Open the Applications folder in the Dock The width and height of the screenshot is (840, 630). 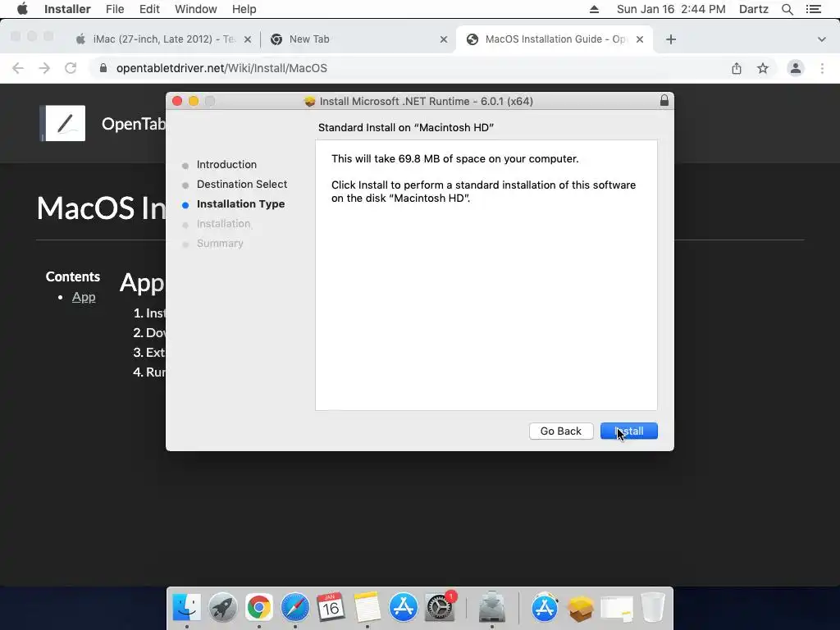point(545,608)
